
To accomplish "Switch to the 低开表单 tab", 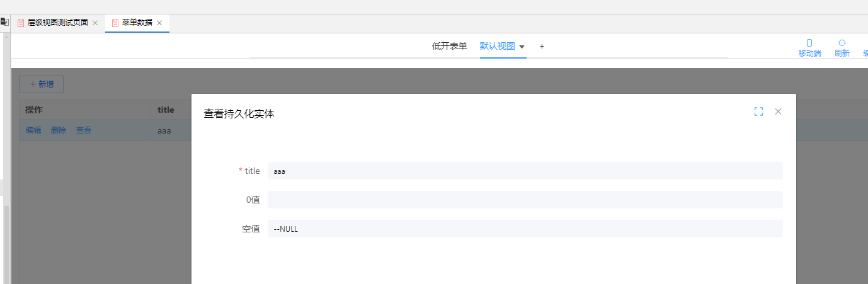I will (x=449, y=46).
